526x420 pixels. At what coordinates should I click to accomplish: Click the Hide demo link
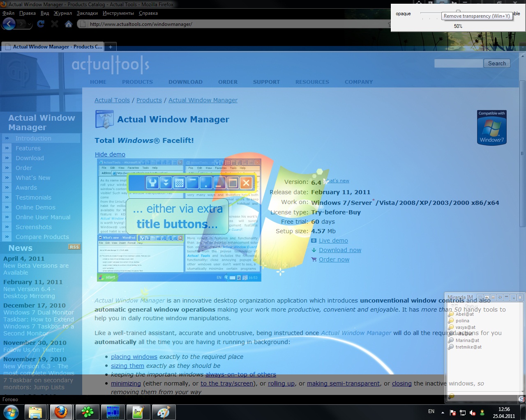110,154
